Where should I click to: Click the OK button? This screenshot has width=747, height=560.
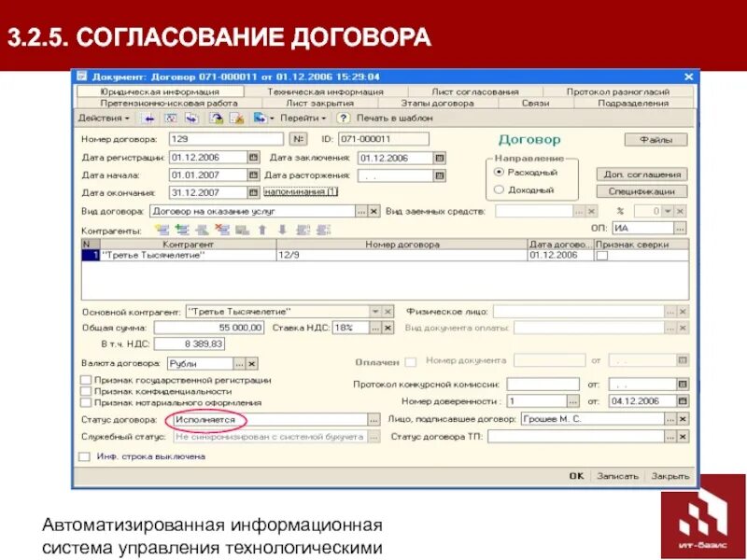pos(576,476)
